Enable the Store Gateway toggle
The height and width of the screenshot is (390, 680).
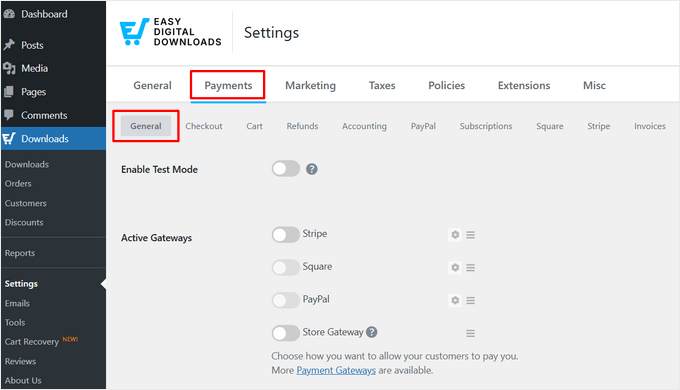(286, 333)
